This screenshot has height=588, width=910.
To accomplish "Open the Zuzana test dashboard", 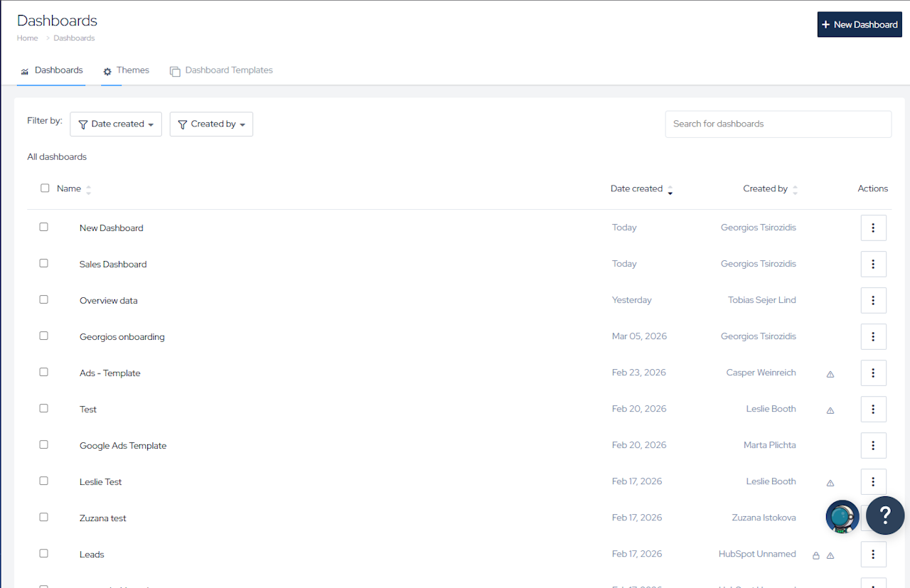I will (x=103, y=518).
